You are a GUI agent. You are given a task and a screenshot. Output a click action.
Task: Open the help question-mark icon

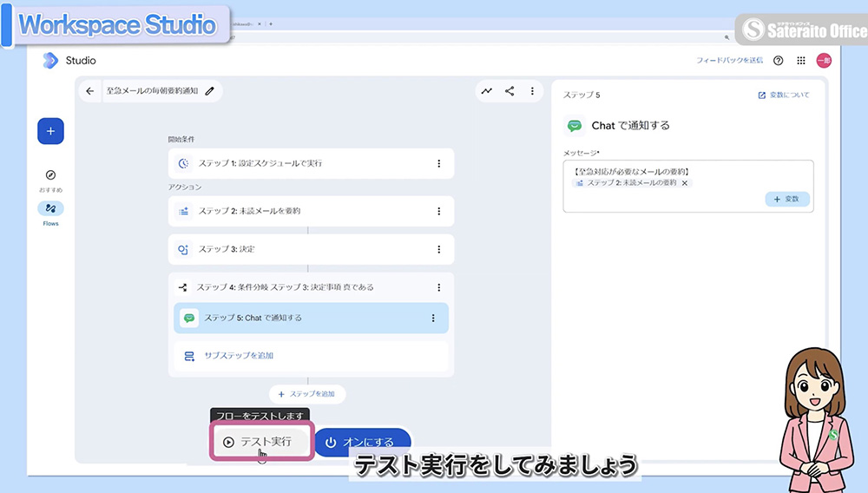pos(779,60)
